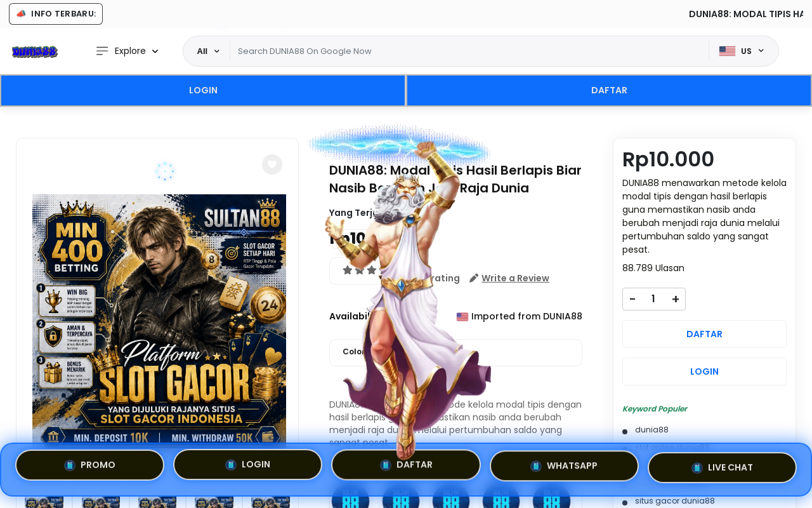Open the Write a Review link
Image resolution: width=812 pixels, height=508 pixels.
pyautogui.click(x=515, y=278)
